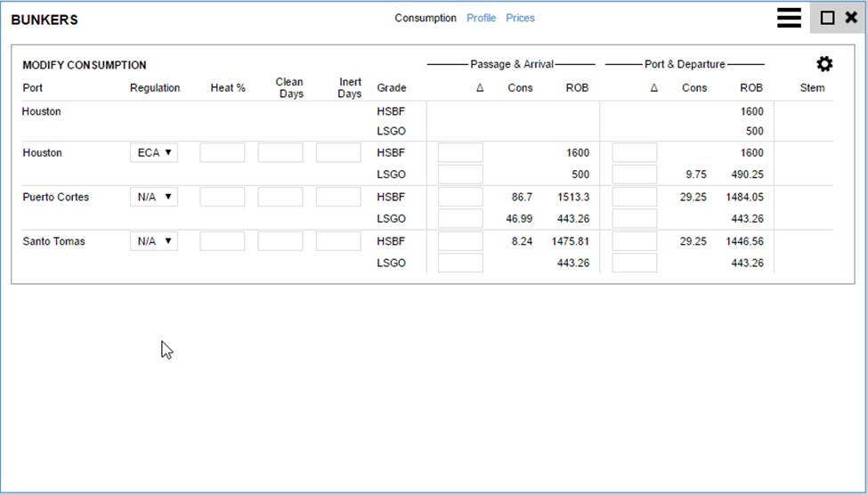This screenshot has width=868, height=495.
Task: Open Santo Tomas regulation dropdown
Action: pyautogui.click(x=154, y=241)
